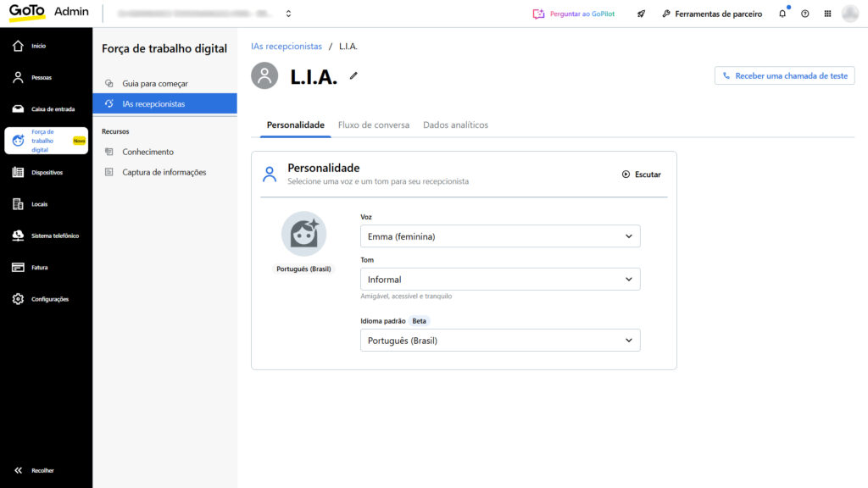The image size is (868, 488).
Task: Go to Dispositivos in the sidebar
Action: (x=46, y=172)
